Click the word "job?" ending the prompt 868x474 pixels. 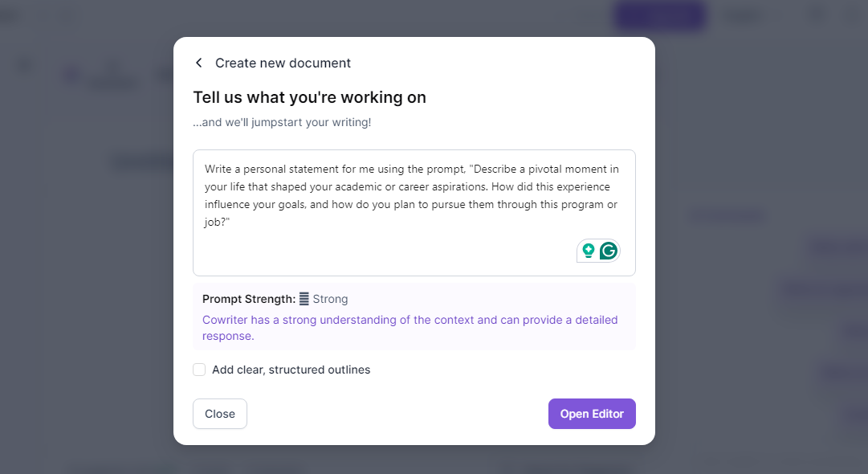217,222
